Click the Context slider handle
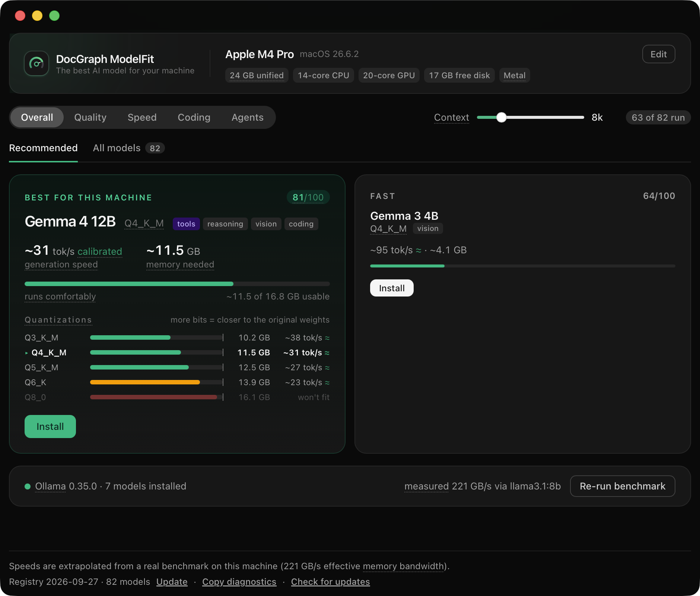Viewport: 700px width, 596px height. 502,117
